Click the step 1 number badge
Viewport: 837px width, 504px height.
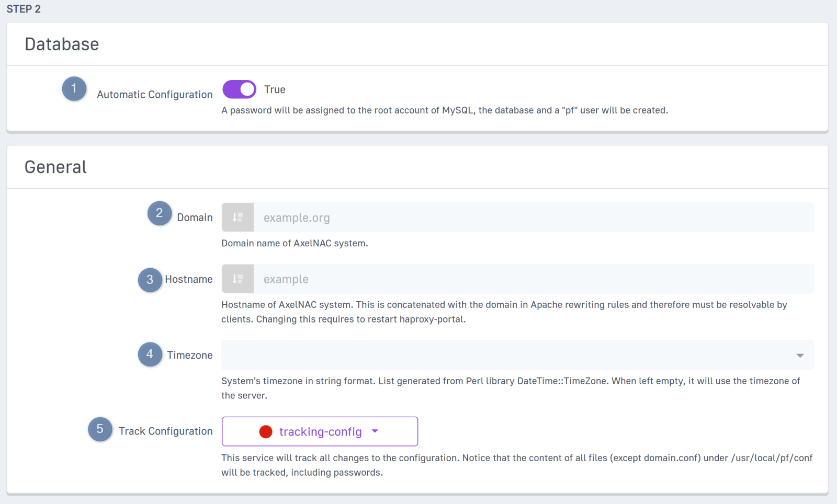tap(74, 89)
